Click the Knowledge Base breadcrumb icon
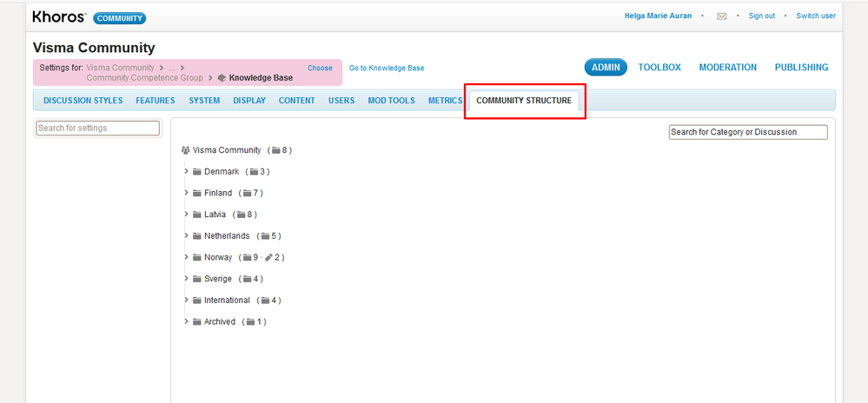868x403 pixels. pyautogui.click(x=222, y=78)
